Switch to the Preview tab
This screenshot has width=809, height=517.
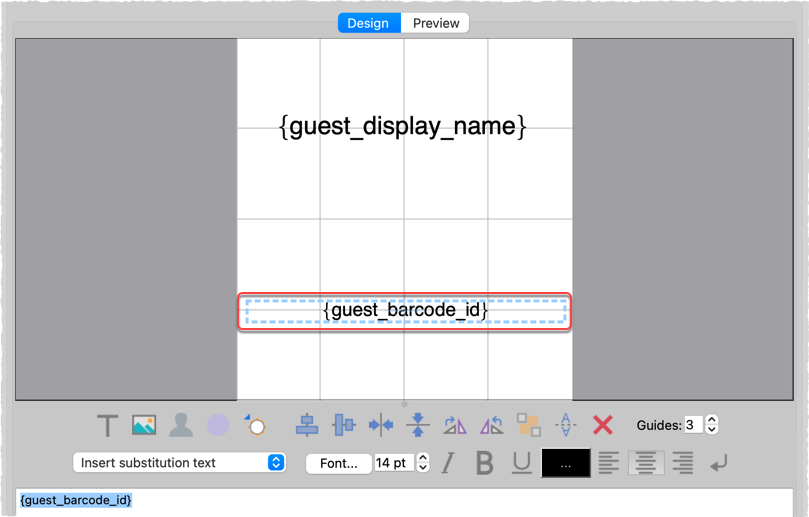[436, 23]
